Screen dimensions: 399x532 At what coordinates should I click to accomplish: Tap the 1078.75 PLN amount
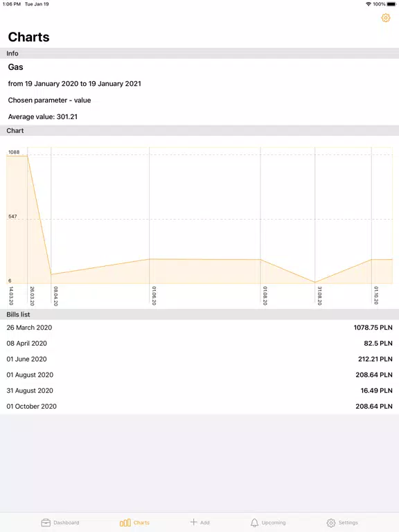pos(373,328)
